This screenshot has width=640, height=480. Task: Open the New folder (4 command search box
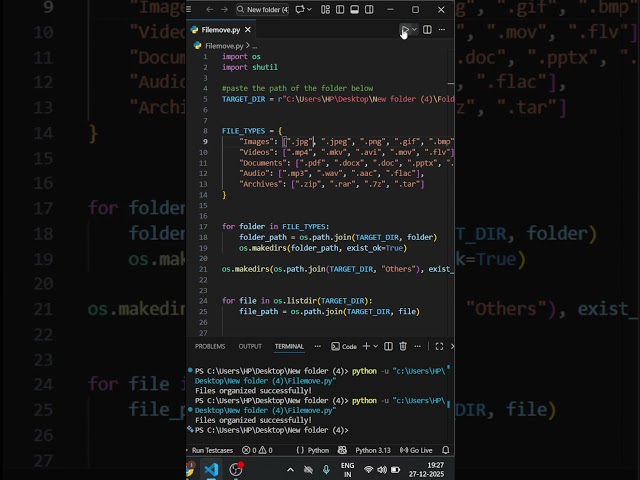click(x=262, y=9)
